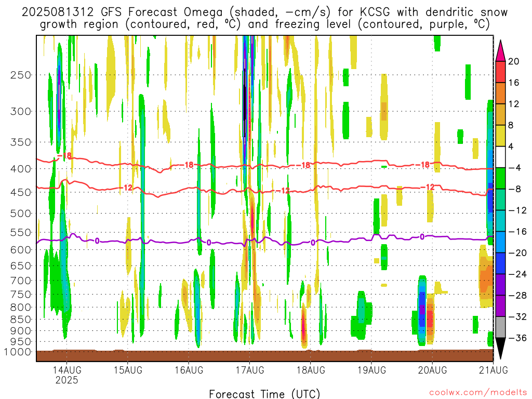Click the 650 pressure level label
Screen dimensions: 532x399
[21, 265]
